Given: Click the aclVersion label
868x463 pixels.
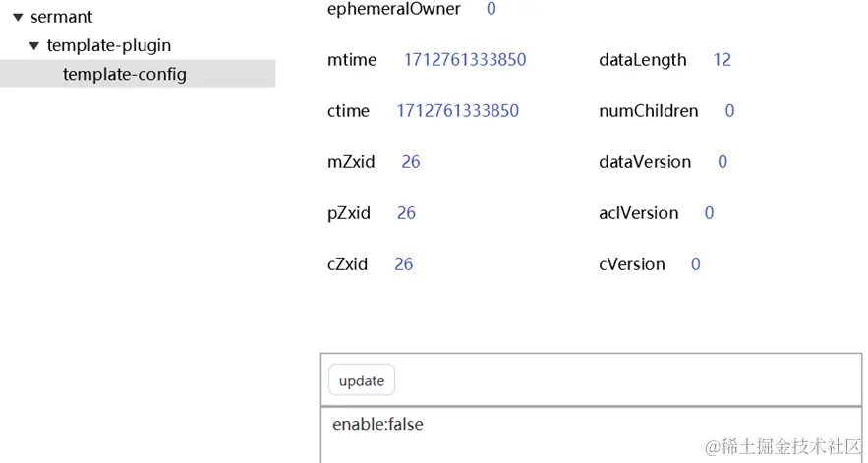Looking at the screenshot, I should click(x=638, y=213).
